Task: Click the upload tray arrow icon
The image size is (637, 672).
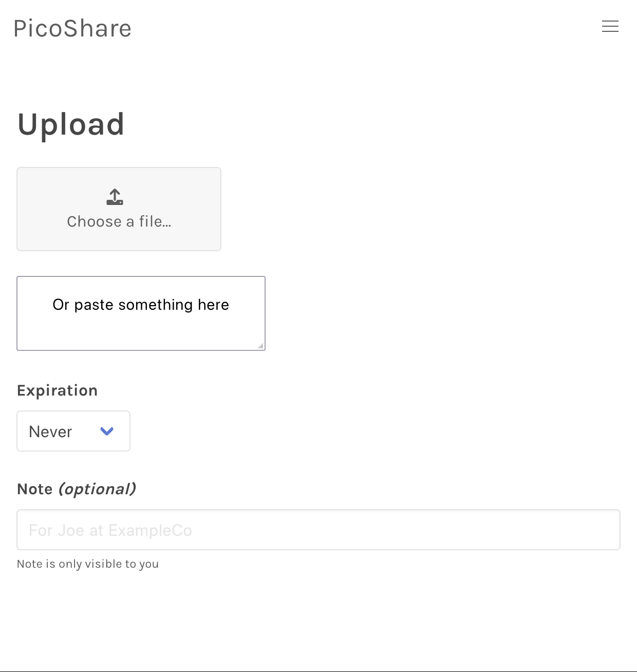Action: click(x=115, y=197)
